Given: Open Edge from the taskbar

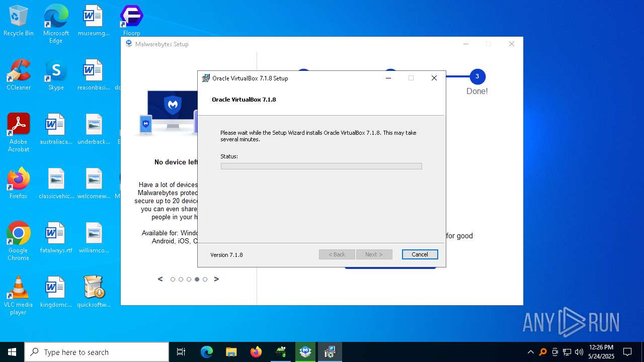Looking at the screenshot, I should coord(207,352).
